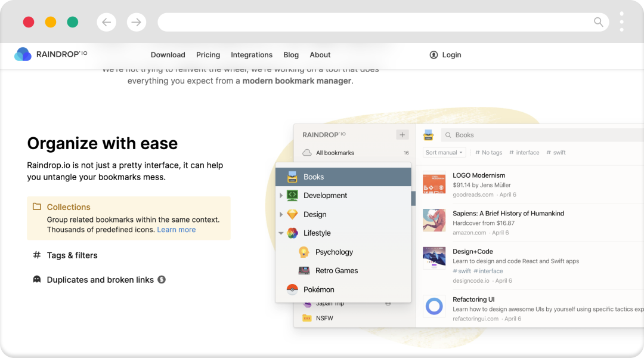Click the Development monitor icon
Image resolution: width=644 pixels, height=358 pixels.
[x=292, y=195]
